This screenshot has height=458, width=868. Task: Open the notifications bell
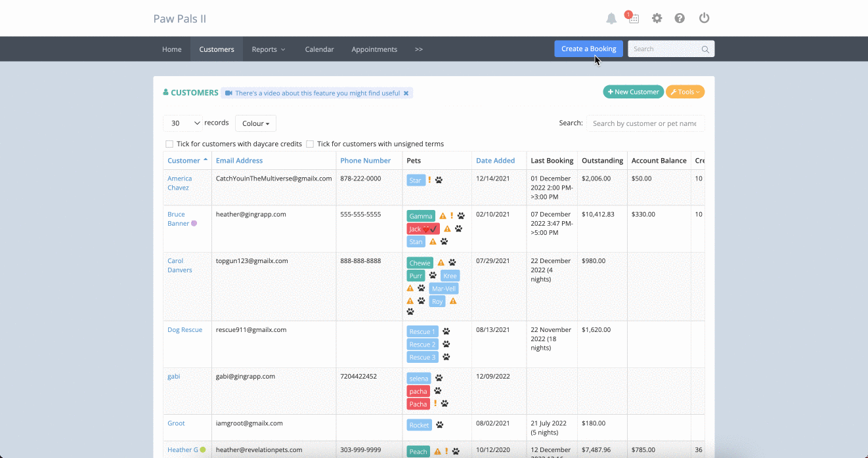611,18
